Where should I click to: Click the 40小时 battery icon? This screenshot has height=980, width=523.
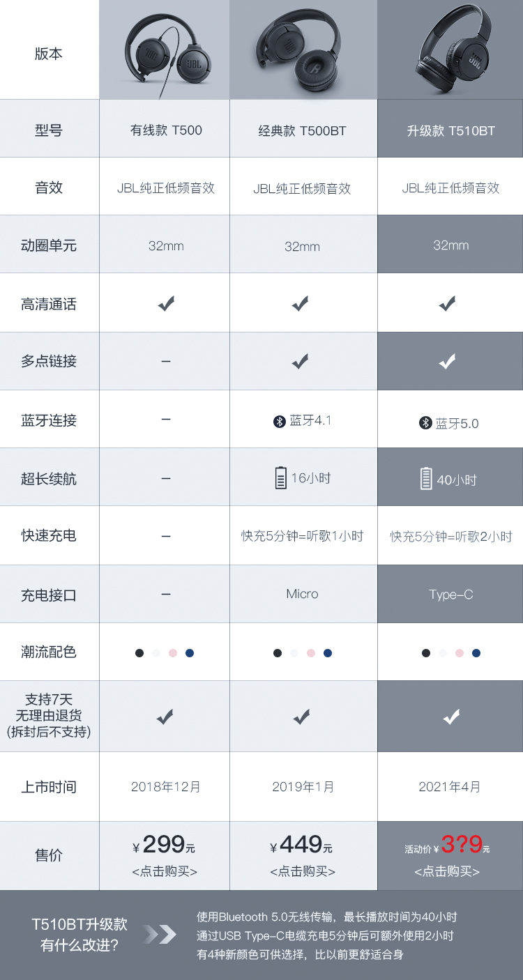point(427,479)
